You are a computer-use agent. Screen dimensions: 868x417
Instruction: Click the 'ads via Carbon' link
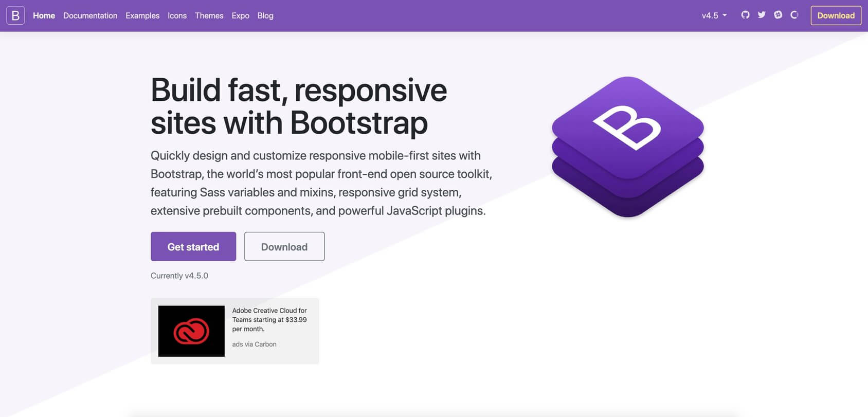pyautogui.click(x=254, y=344)
